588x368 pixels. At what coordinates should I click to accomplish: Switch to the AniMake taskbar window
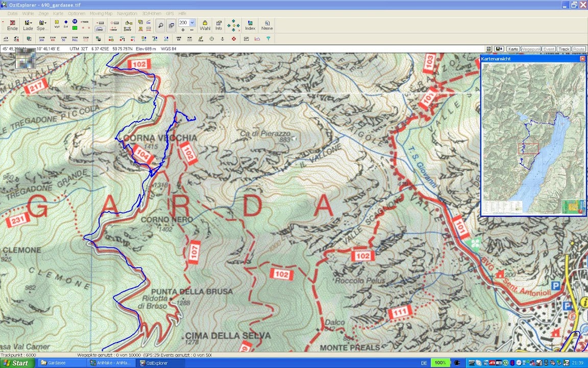click(110, 363)
